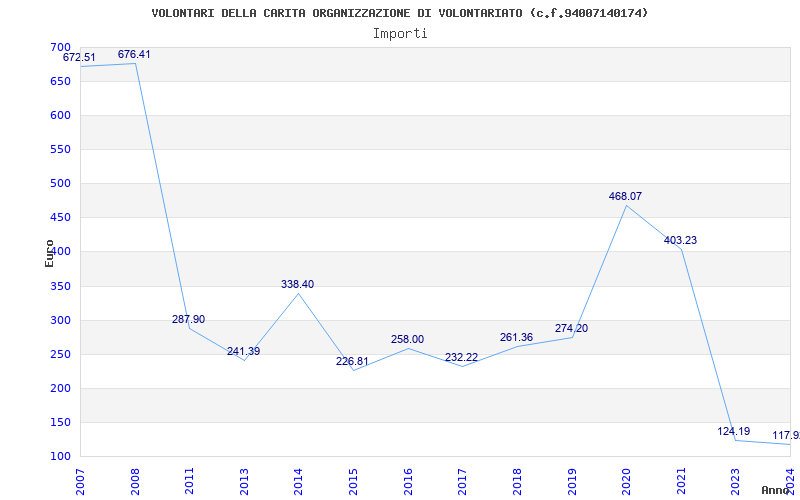Click the 2016 year label

coord(408,482)
